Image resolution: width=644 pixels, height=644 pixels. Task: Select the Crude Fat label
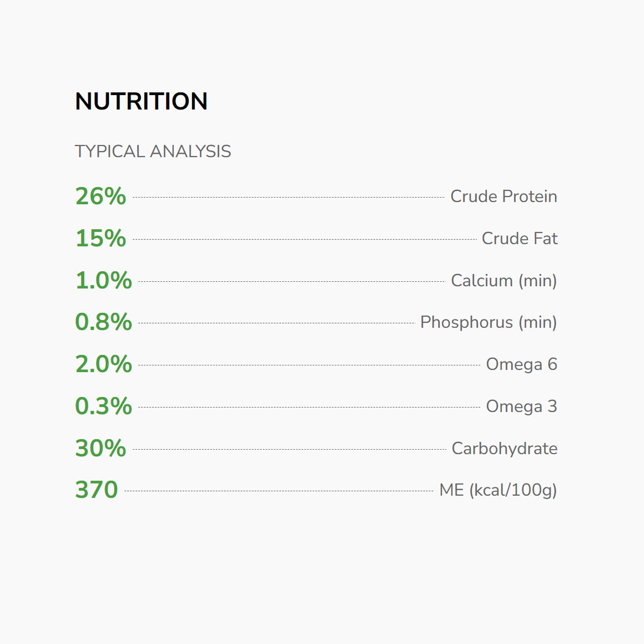[519, 238]
